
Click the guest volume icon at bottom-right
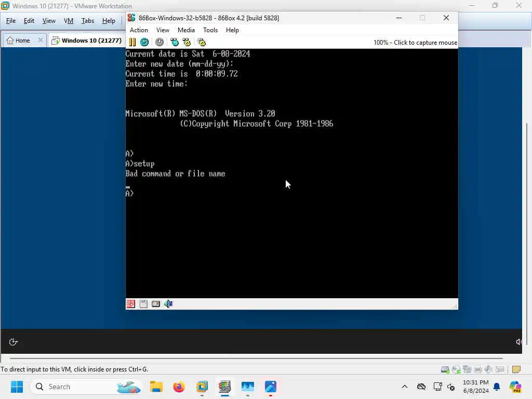click(x=519, y=342)
